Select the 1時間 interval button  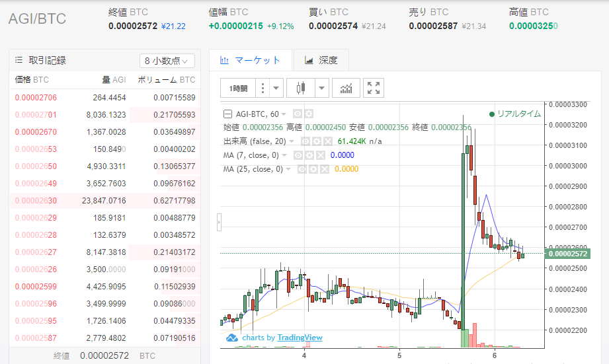pyautogui.click(x=238, y=88)
